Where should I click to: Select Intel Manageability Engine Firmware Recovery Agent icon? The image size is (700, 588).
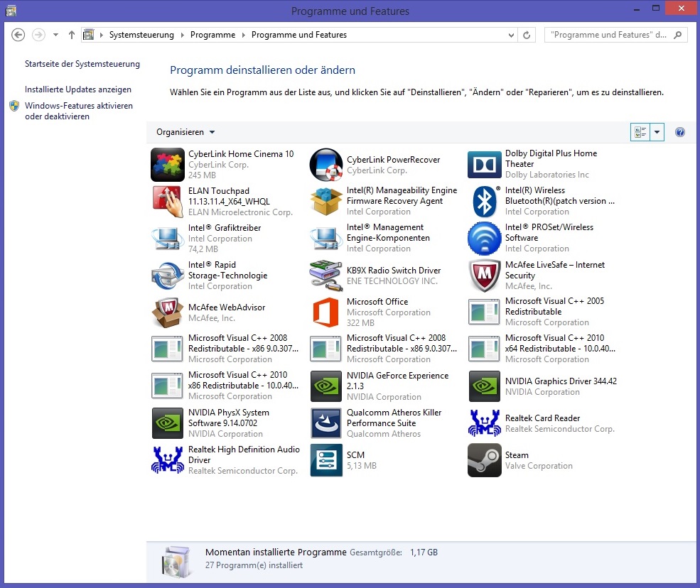click(326, 202)
